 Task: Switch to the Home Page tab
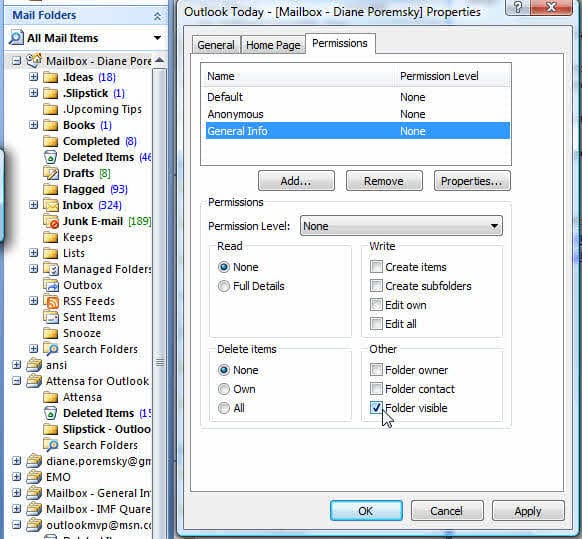273,45
